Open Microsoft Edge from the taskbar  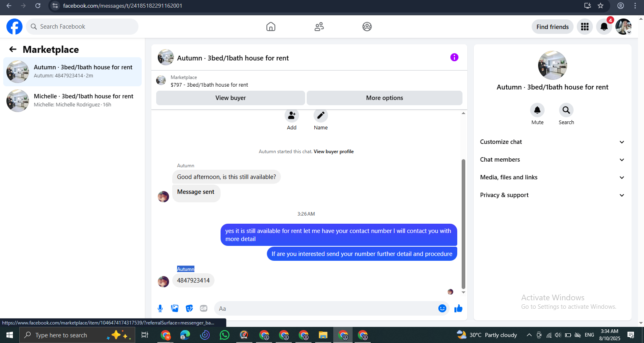pos(185,335)
